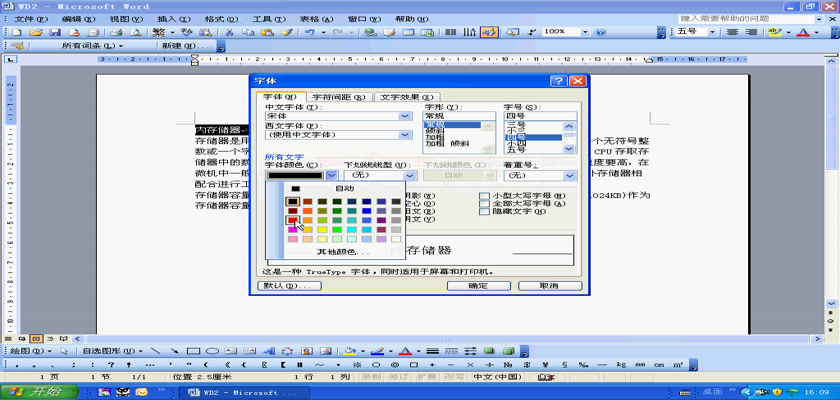The image size is (840, 400).
Task: Collapse the 字体颜色 dropdown arrow
Action: pyautogui.click(x=332, y=175)
